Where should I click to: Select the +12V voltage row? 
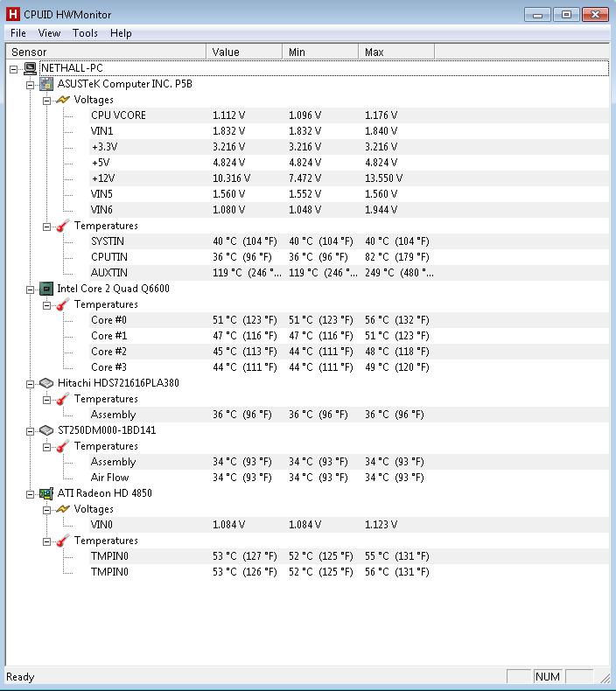click(x=349, y=178)
